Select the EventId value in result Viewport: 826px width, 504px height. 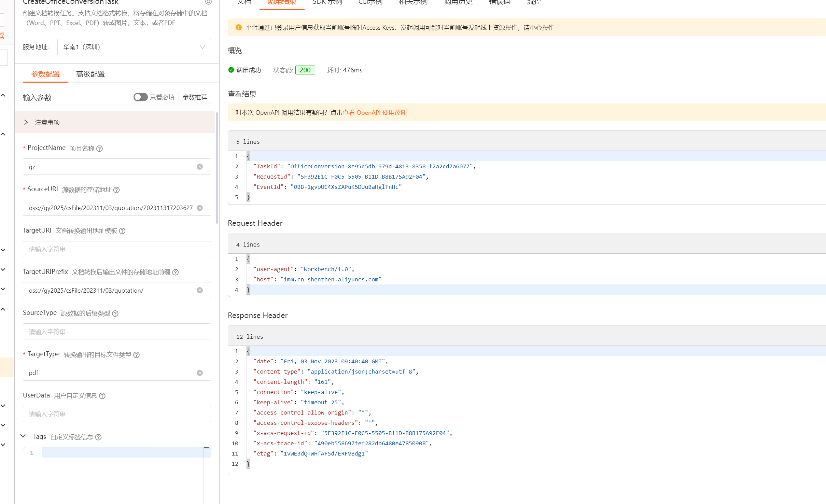[x=346, y=187]
